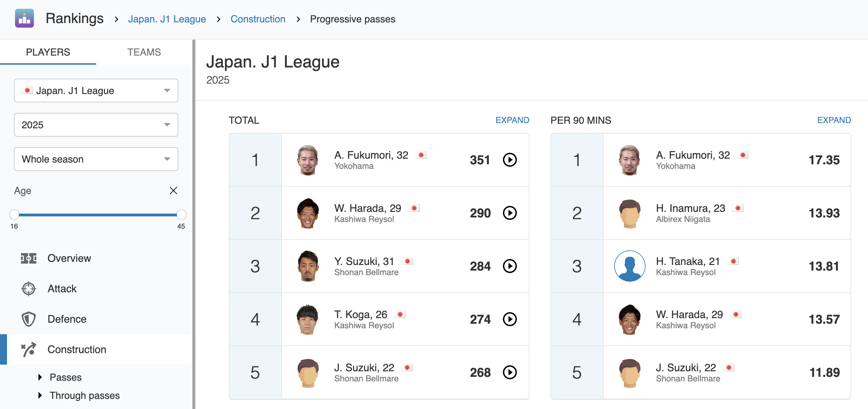This screenshot has height=409, width=868.
Task: Open H. Tanaka's player avatar
Action: (629, 266)
